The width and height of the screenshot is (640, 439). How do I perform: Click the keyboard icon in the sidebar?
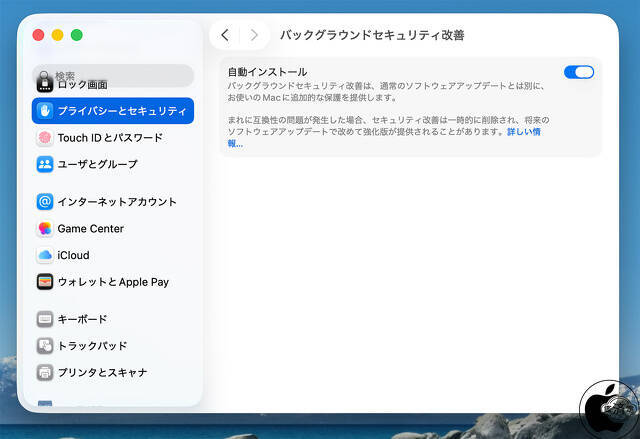45,320
